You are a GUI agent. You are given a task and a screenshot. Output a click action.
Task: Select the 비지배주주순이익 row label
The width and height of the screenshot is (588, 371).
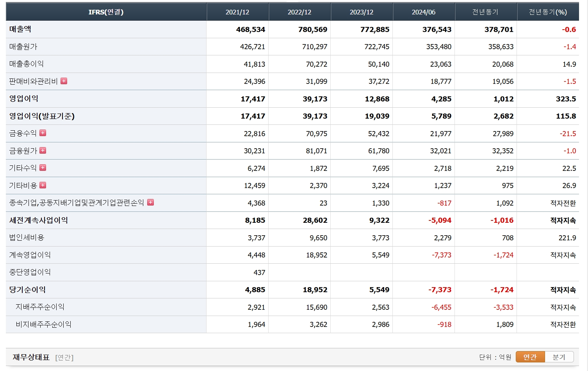(x=44, y=325)
